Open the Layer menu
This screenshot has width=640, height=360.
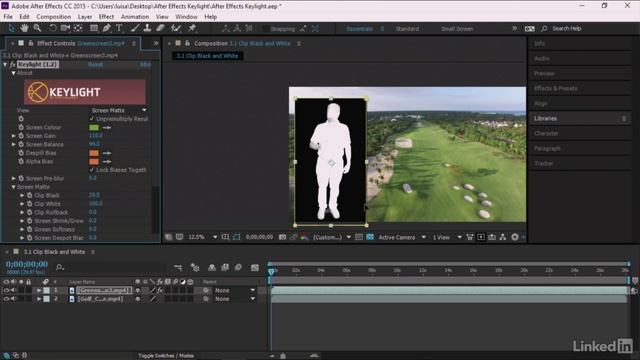(84, 17)
